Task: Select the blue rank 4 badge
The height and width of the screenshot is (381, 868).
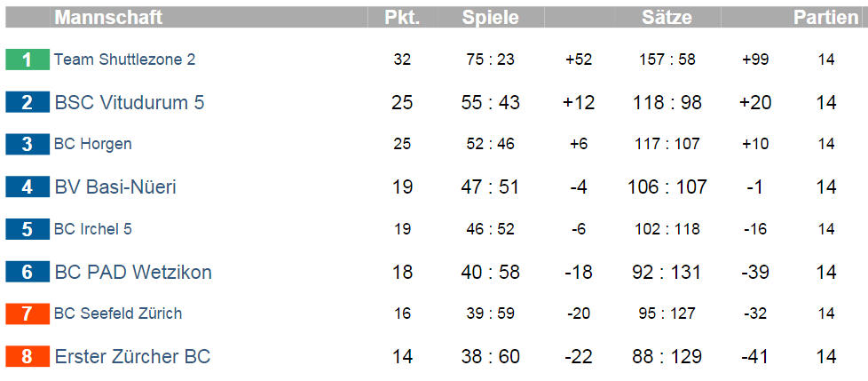Action: (28, 187)
